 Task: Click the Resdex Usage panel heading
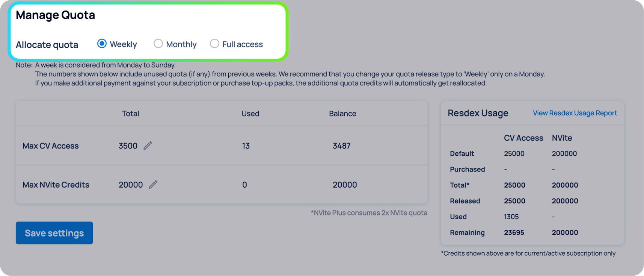coord(478,113)
